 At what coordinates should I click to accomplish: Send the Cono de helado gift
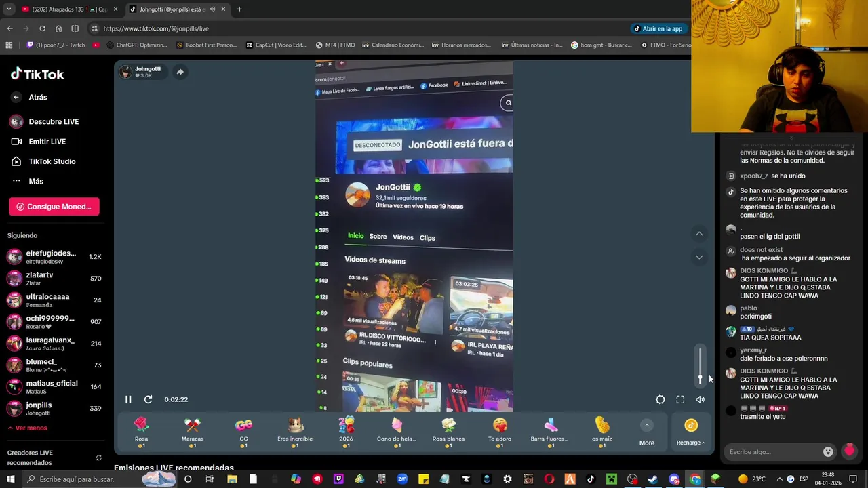(397, 432)
